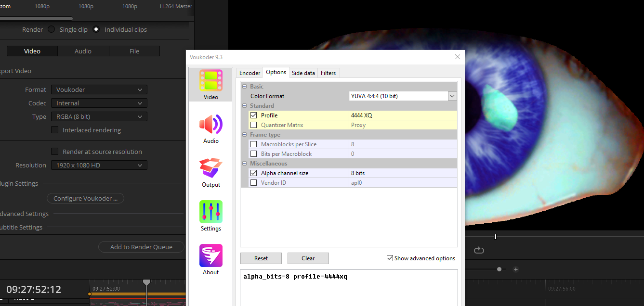This screenshot has width=644, height=306.
Task: Switch to the Filters tab
Action: coord(328,73)
